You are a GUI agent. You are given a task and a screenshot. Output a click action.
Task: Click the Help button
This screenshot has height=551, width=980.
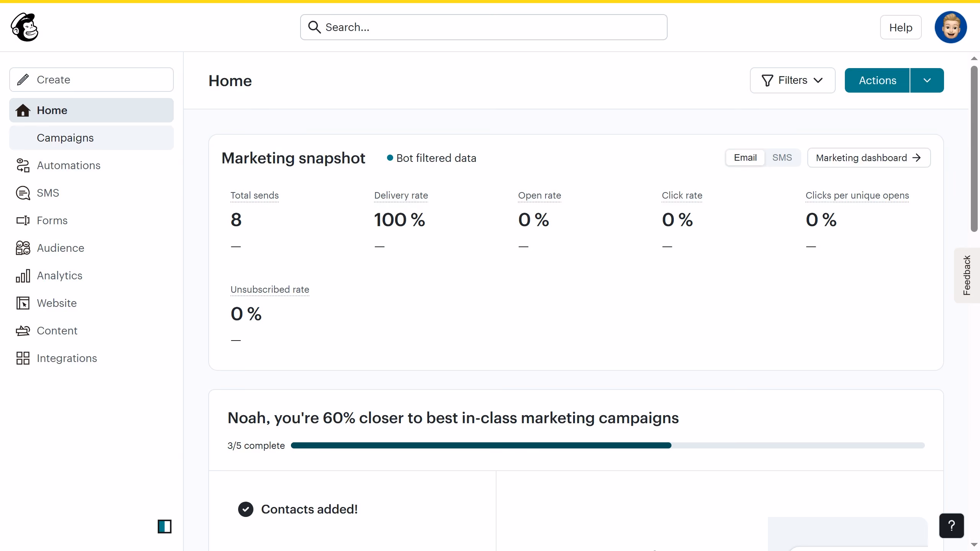tap(900, 27)
